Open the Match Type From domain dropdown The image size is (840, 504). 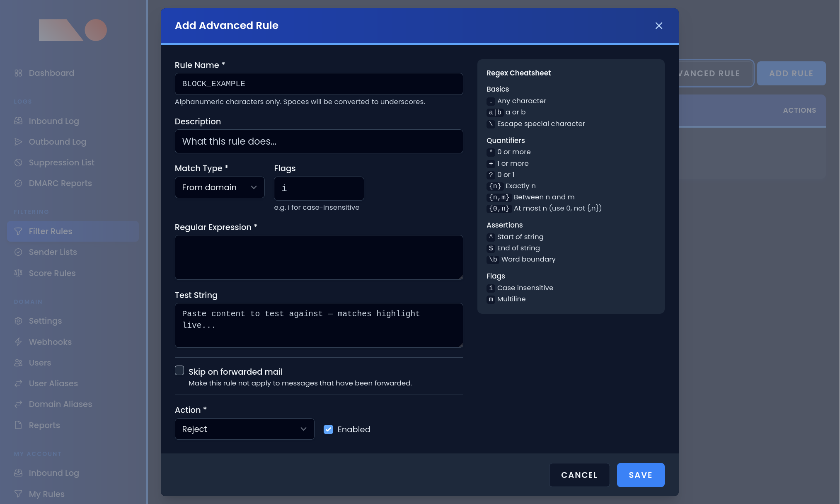coord(220,187)
